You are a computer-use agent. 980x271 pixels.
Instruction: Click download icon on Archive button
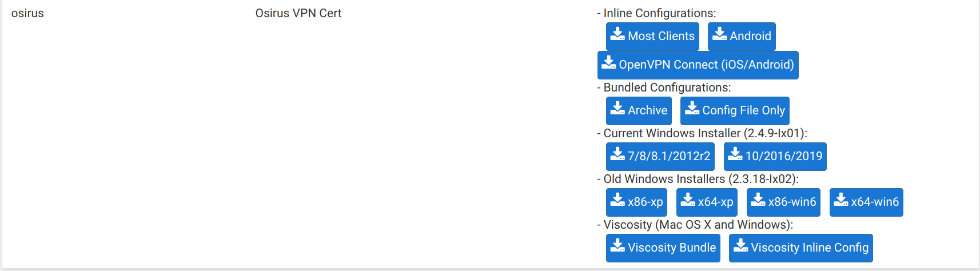click(618, 108)
